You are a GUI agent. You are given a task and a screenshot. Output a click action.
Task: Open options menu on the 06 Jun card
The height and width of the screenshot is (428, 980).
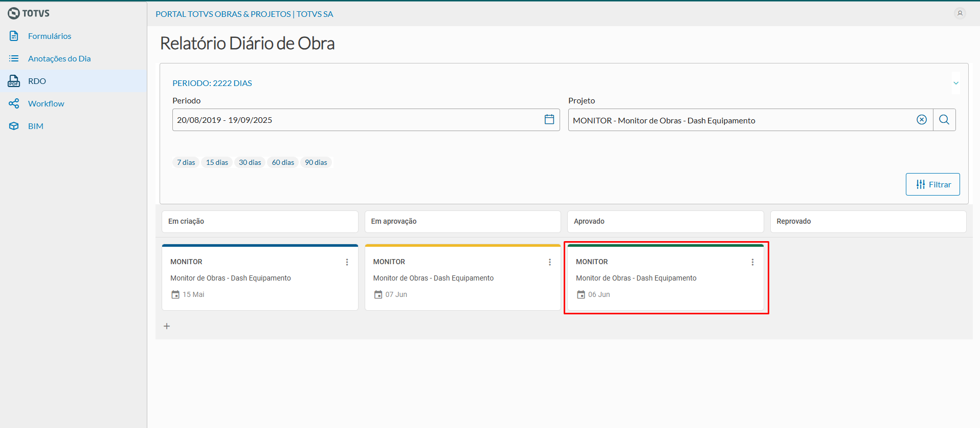(752, 262)
